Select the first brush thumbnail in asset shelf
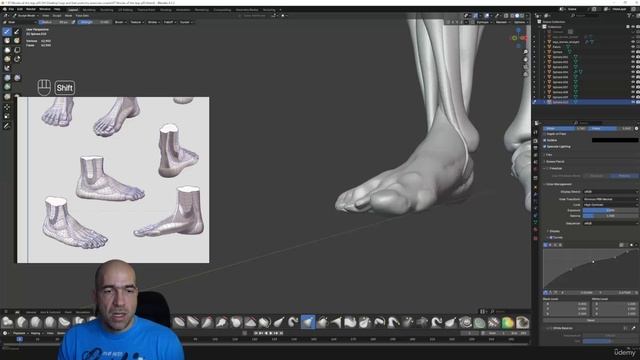 pyautogui.click(x=7, y=322)
